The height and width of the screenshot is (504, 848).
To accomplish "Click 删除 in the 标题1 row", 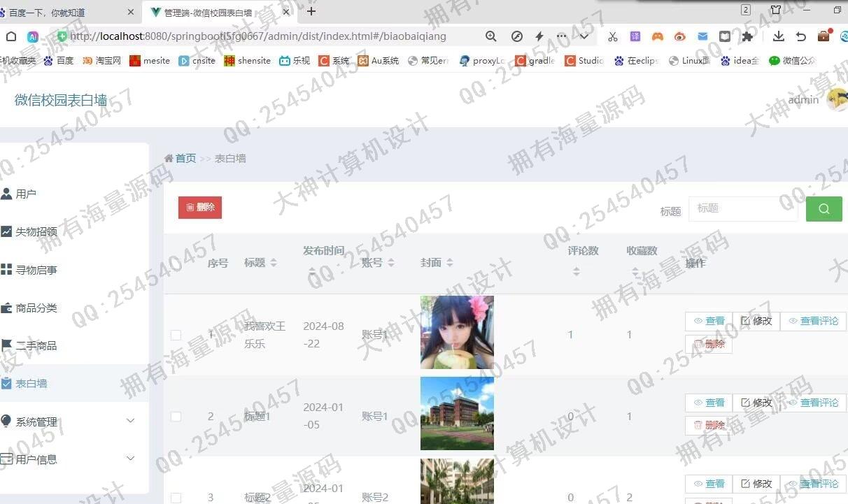I will (709, 425).
